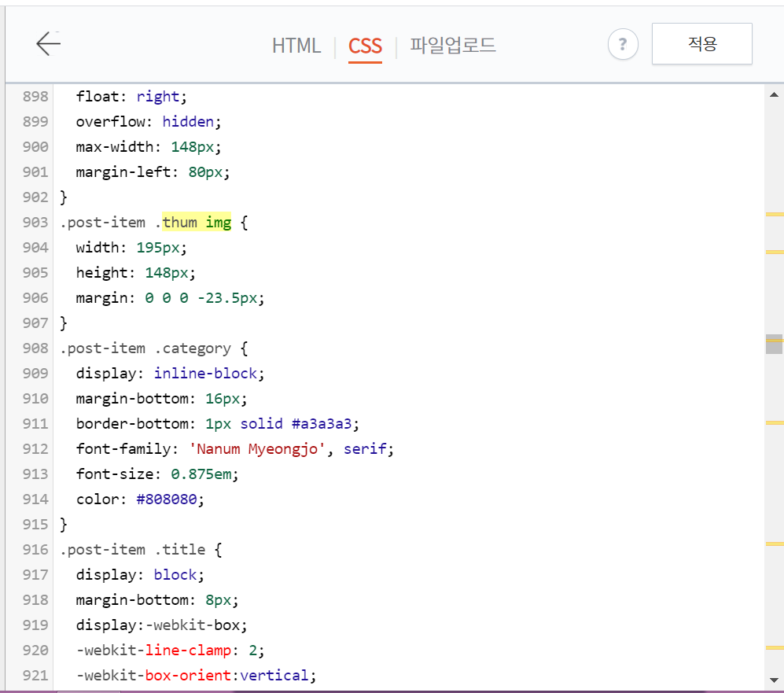The height and width of the screenshot is (693, 784).
Task: Go back using the left arrow icon
Action: (x=49, y=43)
